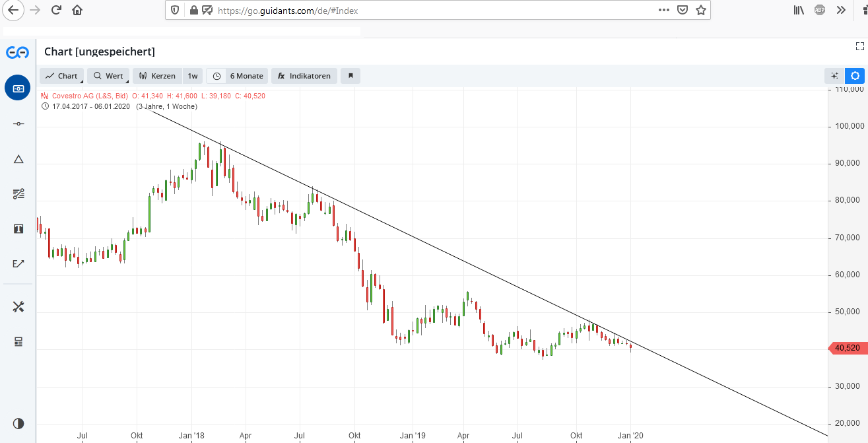Toggle the blue chart settings gear button
Viewport: 868px width, 443px height.
coord(855,76)
